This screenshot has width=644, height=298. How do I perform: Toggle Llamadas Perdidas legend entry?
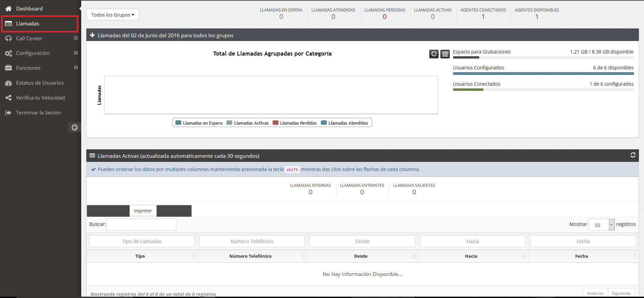click(x=295, y=123)
